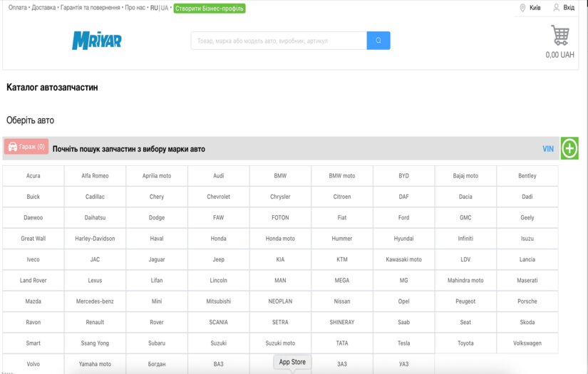588x374 pixels.
Task: Open the Про нас link
Action: (135, 8)
